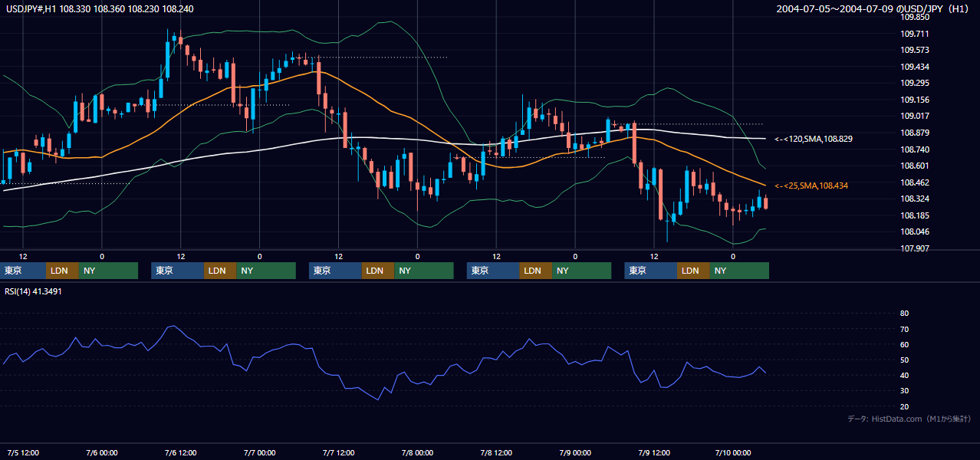This screenshot has width=980, height=460.
Task: Click the 7/9 12:00 date label
Action: click(654, 452)
